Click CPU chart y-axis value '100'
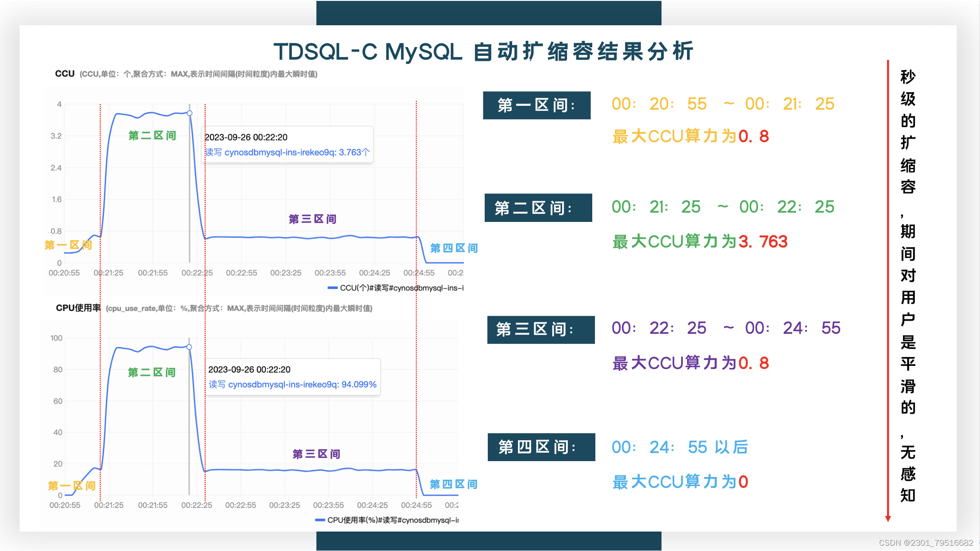Image resolution: width=980 pixels, height=551 pixels. pyautogui.click(x=56, y=338)
